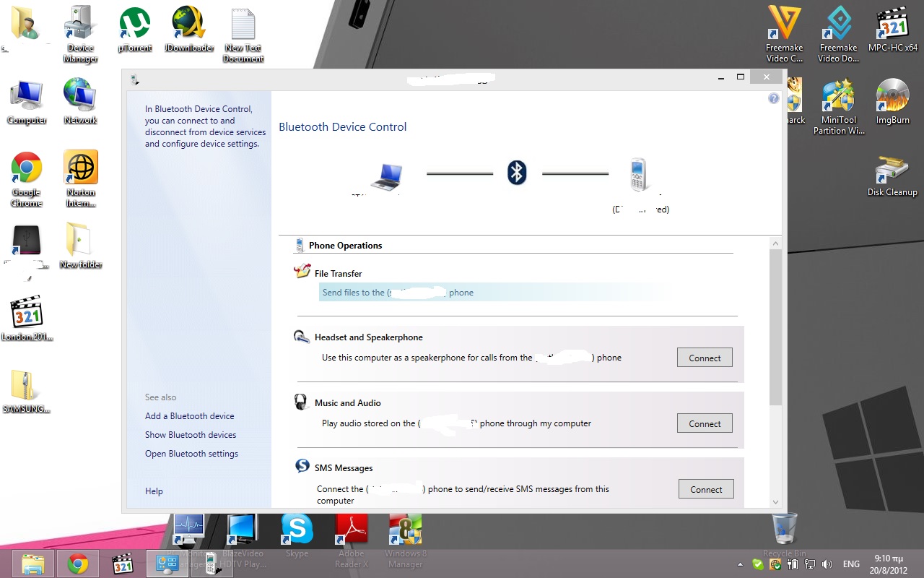
Task: Select the Freemake Video Downloader desktop icon
Action: 838,34
